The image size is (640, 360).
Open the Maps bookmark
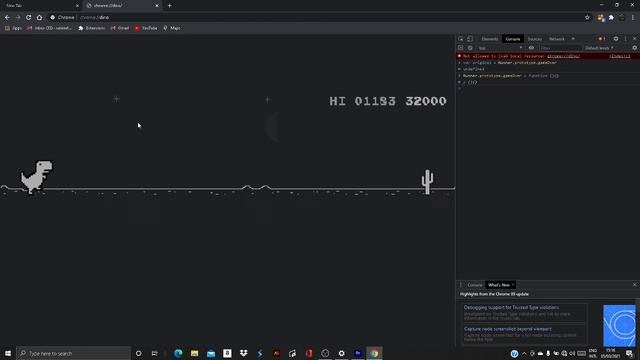(172, 28)
